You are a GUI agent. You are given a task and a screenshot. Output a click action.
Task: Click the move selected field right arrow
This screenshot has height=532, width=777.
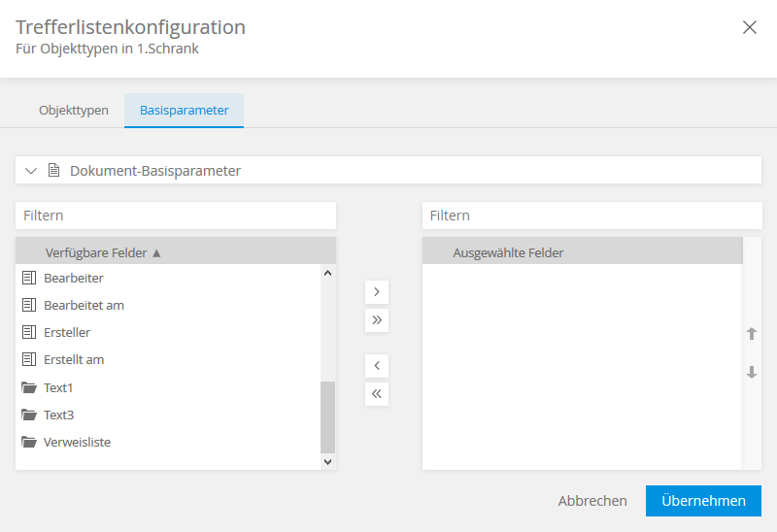pos(376,292)
